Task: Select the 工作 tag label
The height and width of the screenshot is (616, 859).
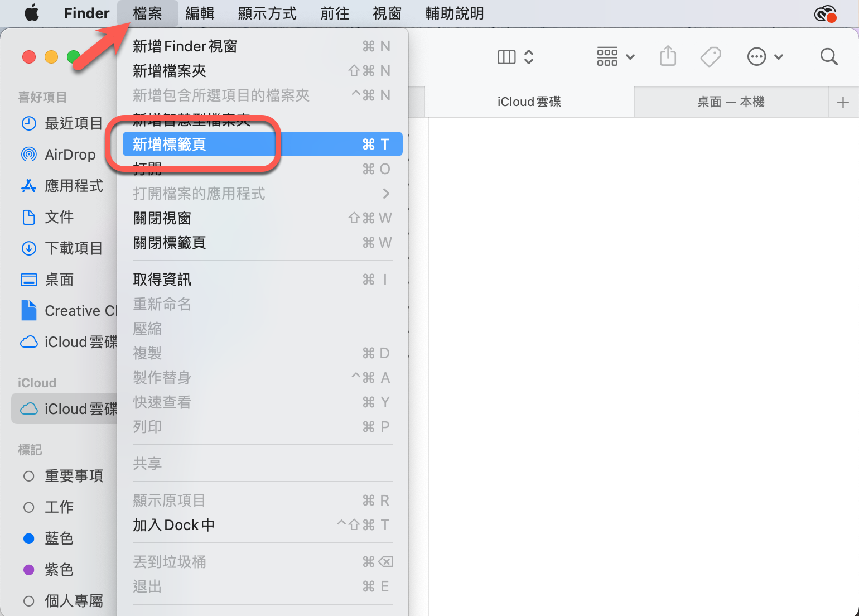Action: 59,507
